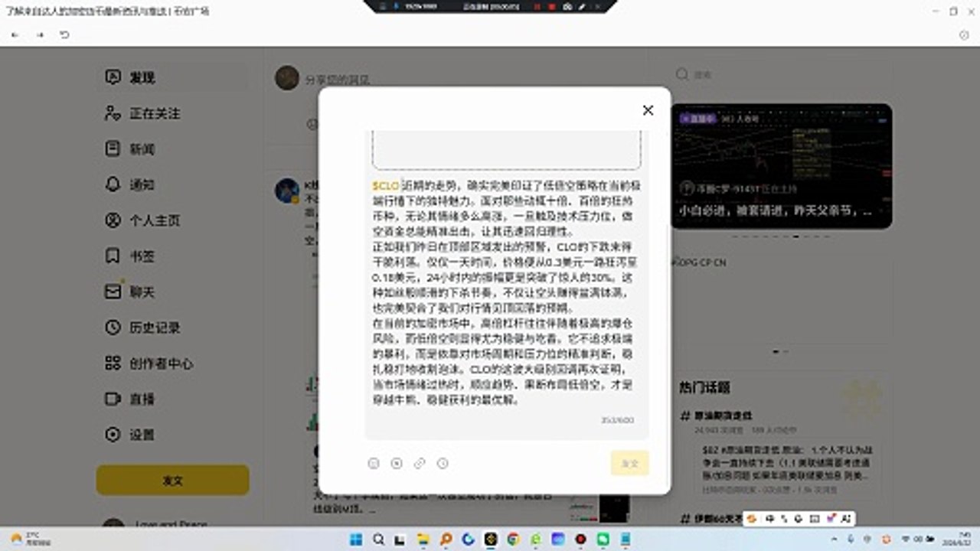The image size is (980, 551).
Task: Open 发现 in the left sidebar
Action: [172, 77]
